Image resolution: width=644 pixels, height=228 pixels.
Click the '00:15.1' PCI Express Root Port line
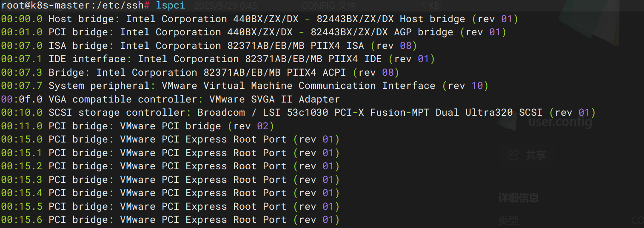click(170, 153)
